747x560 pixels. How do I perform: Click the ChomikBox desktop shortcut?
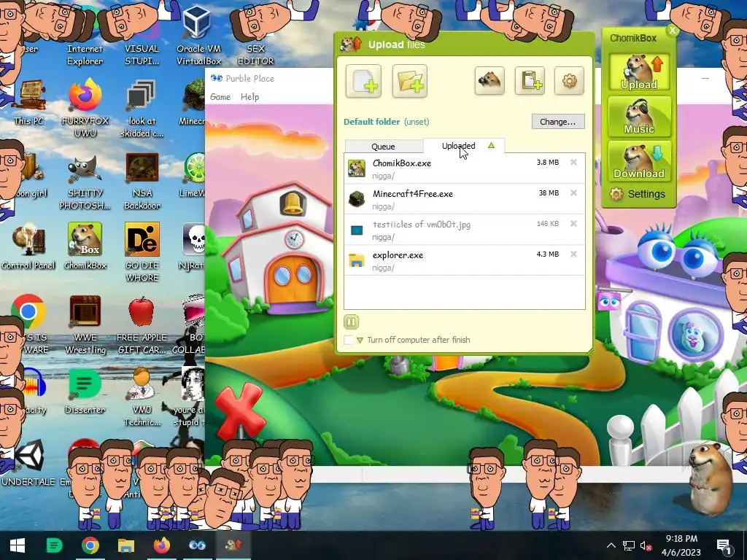[x=85, y=246]
